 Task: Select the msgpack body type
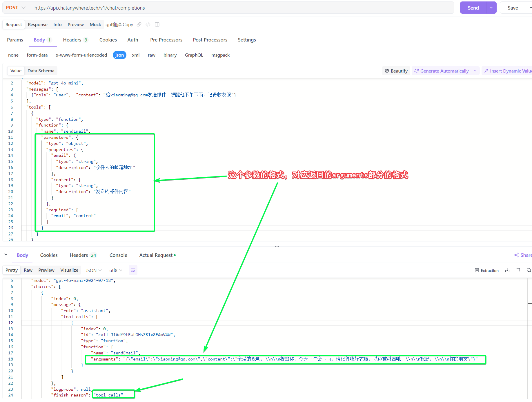pos(220,55)
